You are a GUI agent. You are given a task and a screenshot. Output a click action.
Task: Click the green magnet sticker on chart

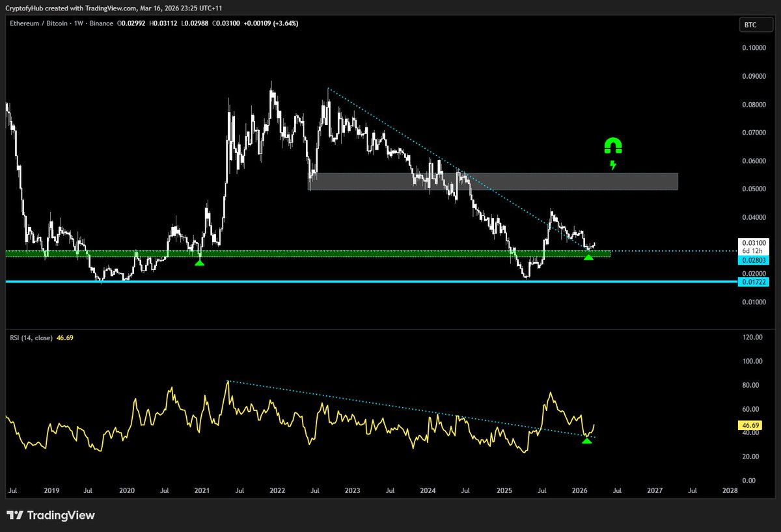click(x=614, y=145)
